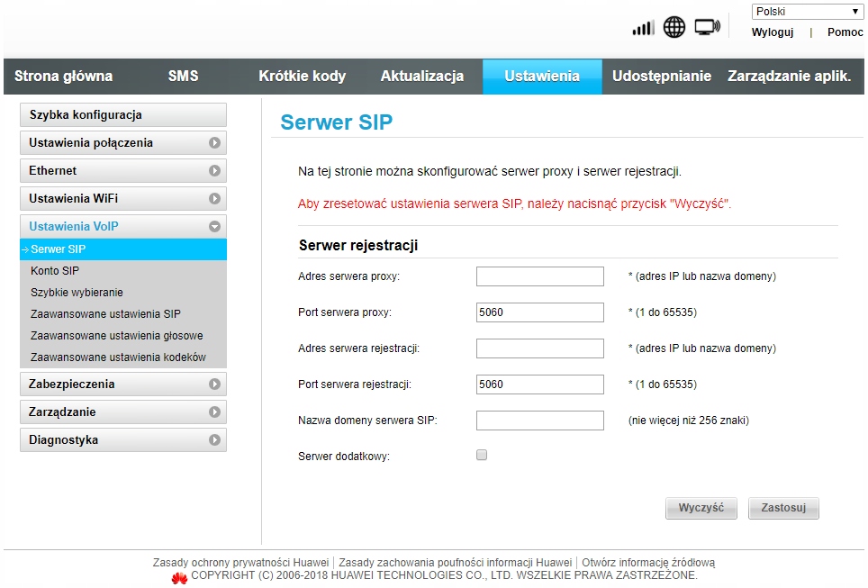Image resolution: width=868 pixels, height=588 pixels.
Task: Click the Huawei logo in footer
Action: pyautogui.click(x=179, y=576)
